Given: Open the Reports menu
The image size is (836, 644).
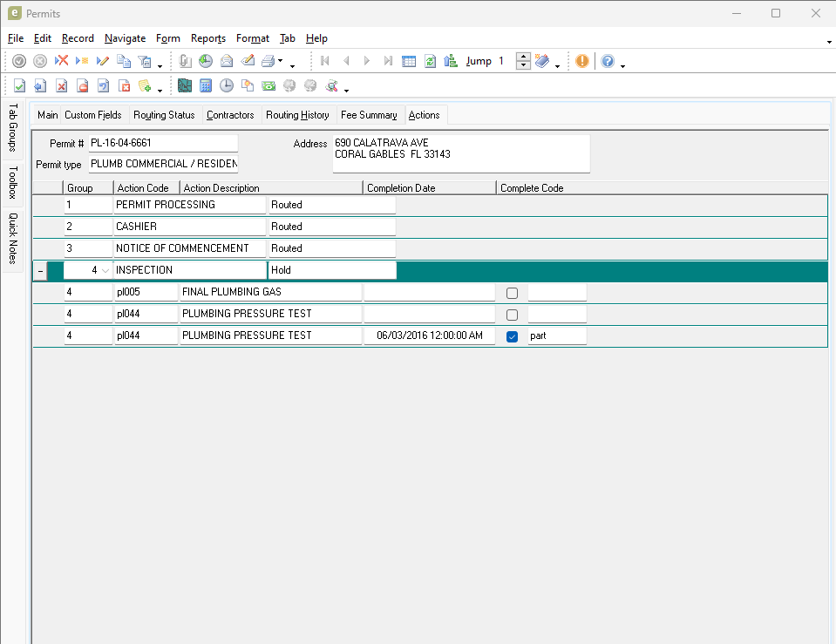Looking at the screenshot, I should [x=208, y=38].
